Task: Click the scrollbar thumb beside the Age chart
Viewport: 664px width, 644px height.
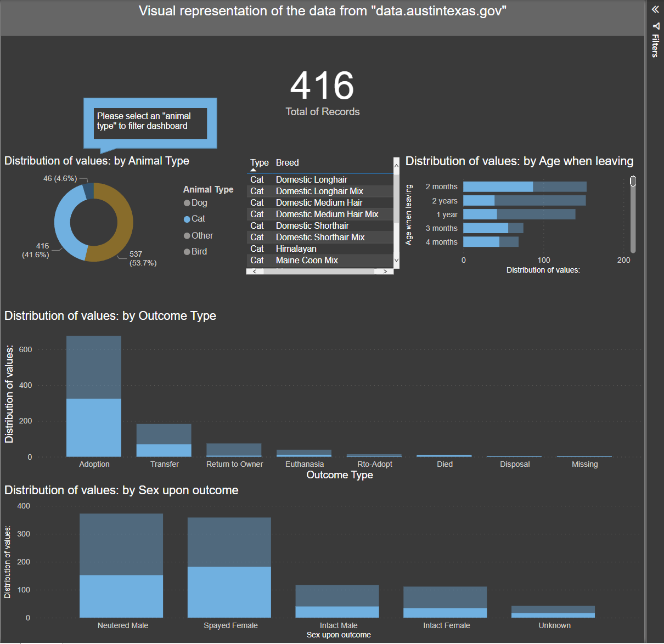Action: click(x=632, y=181)
